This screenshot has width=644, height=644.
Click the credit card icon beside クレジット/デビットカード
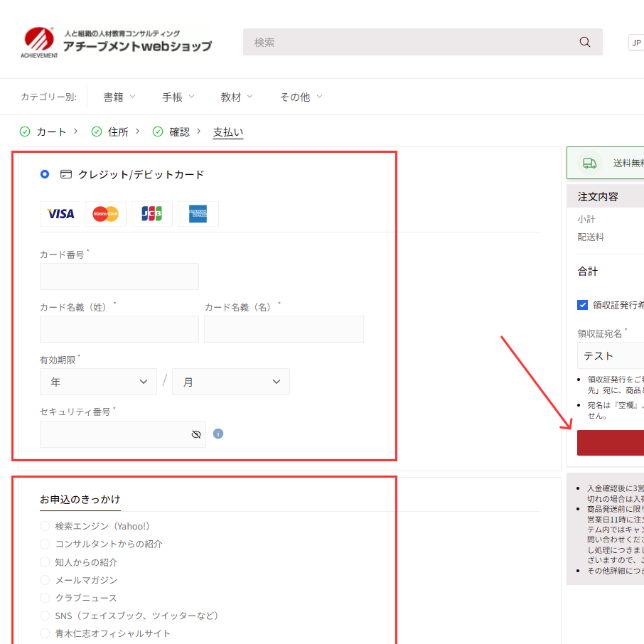pyautogui.click(x=65, y=175)
